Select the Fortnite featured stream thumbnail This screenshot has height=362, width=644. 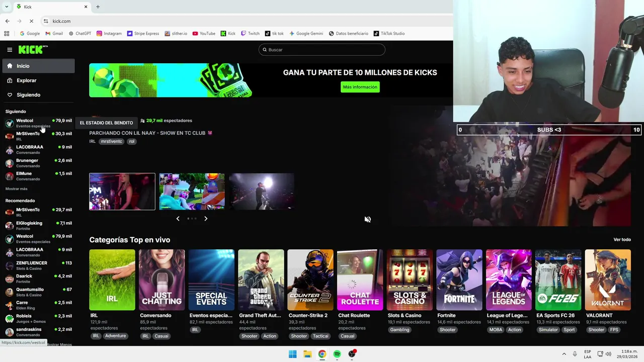(x=192, y=192)
